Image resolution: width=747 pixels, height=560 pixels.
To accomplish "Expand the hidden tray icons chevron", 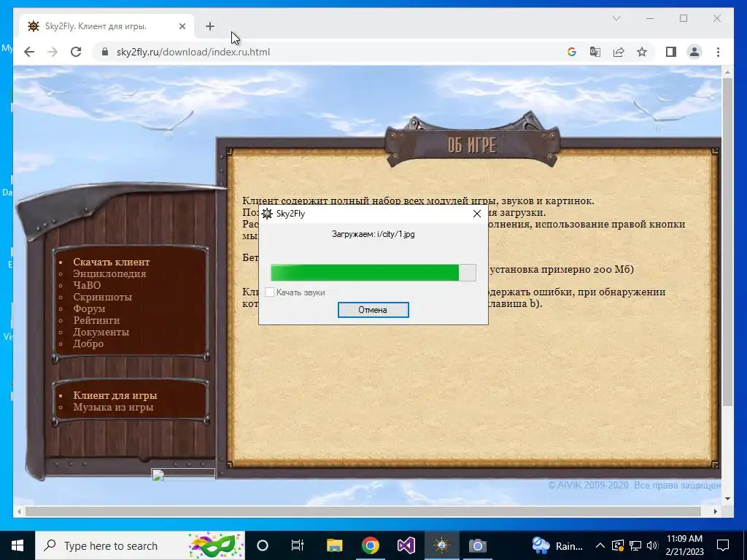I will click(x=600, y=545).
